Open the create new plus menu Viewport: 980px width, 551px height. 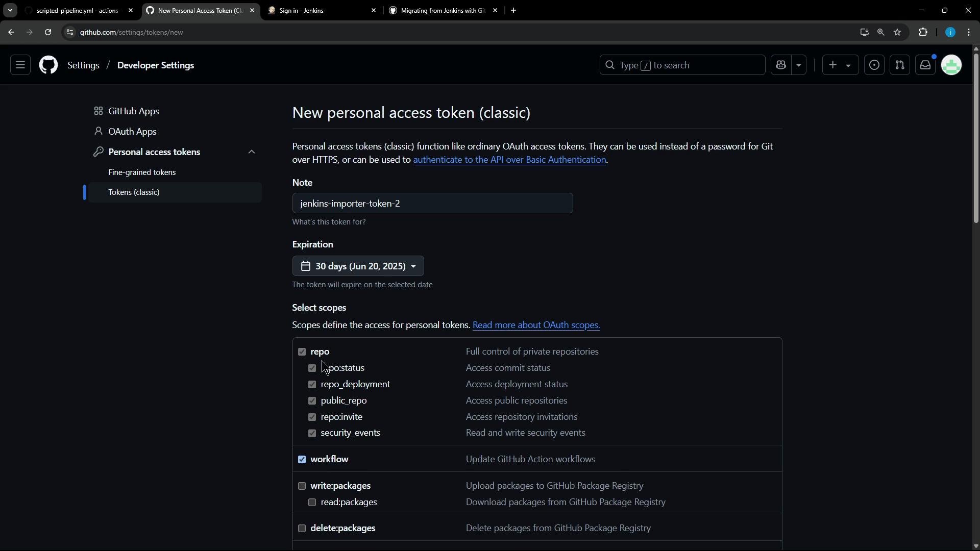840,65
